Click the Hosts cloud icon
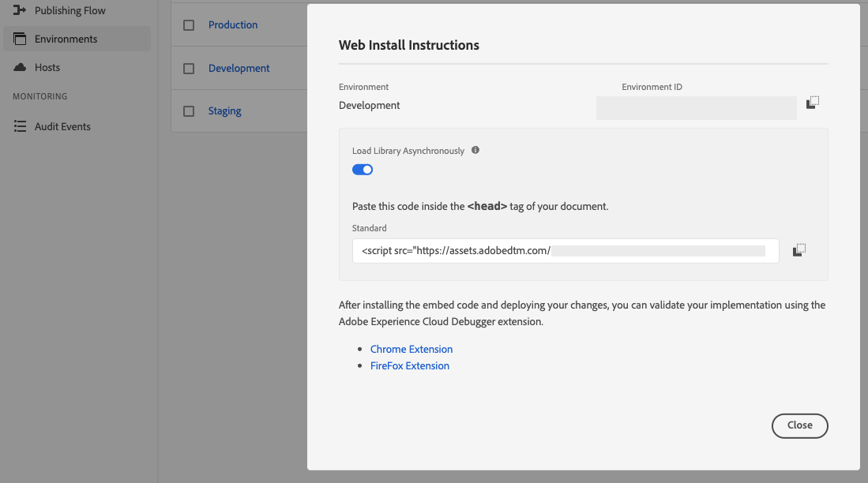The image size is (868, 483). coord(21,68)
